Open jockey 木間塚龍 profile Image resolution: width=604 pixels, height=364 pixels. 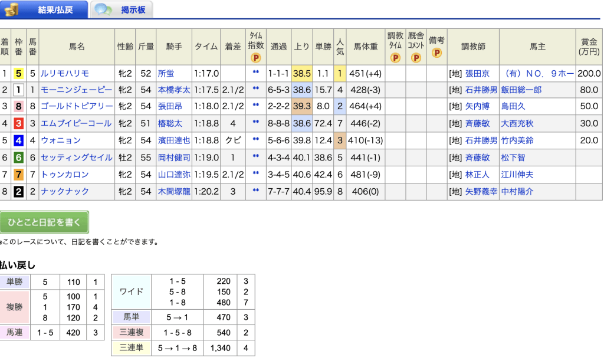174,191
